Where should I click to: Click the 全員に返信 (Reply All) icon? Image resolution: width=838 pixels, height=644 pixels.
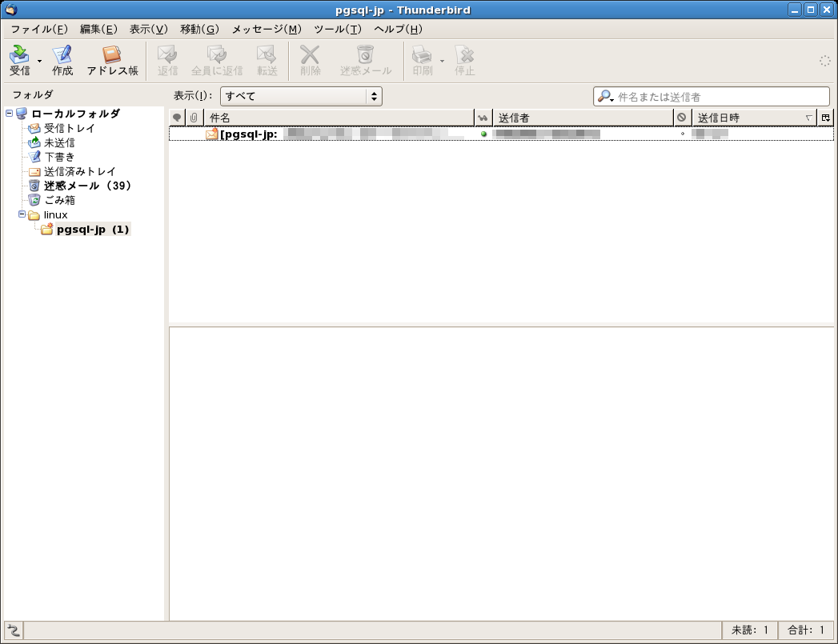click(217, 60)
